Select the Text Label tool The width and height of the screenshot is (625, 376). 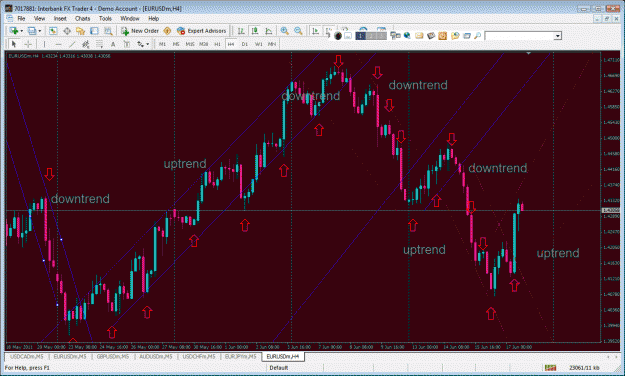(127, 44)
